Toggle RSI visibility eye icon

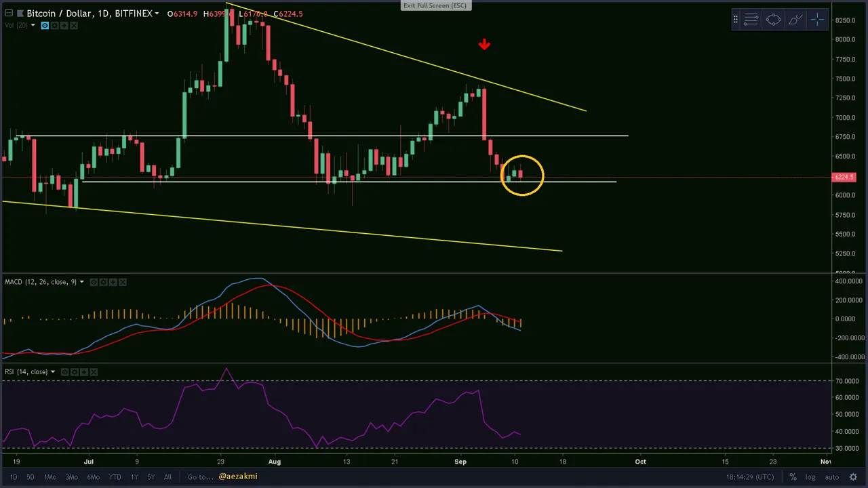(65, 371)
